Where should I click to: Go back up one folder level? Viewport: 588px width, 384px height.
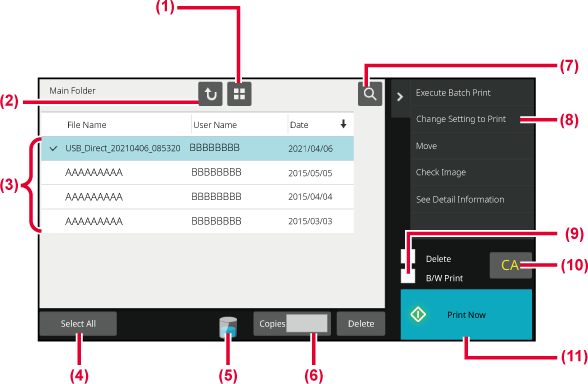pos(210,94)
